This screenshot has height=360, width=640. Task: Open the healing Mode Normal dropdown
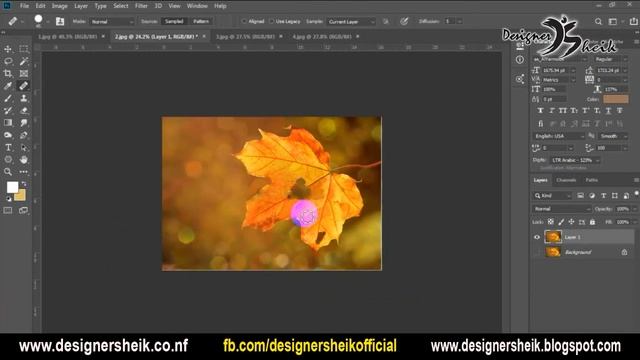coord(112,21)
